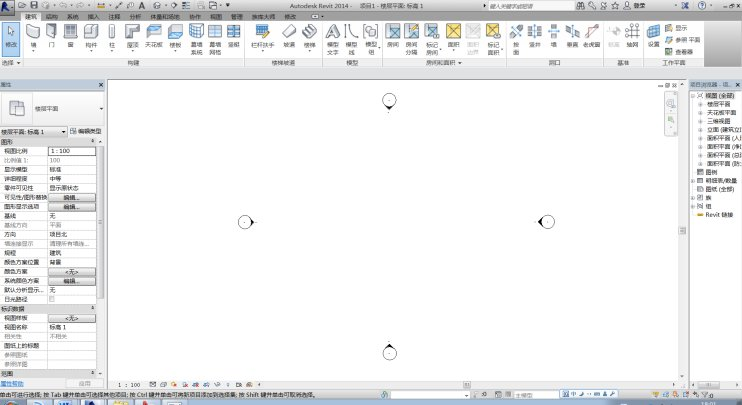Open the floor plan type selector dropdown
742x405 pixels.
101,108
